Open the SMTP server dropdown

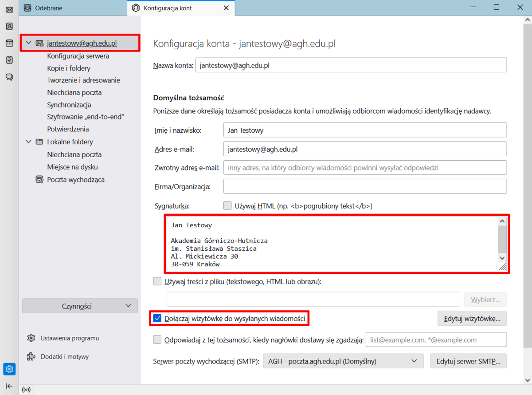(x=343, y=361)
